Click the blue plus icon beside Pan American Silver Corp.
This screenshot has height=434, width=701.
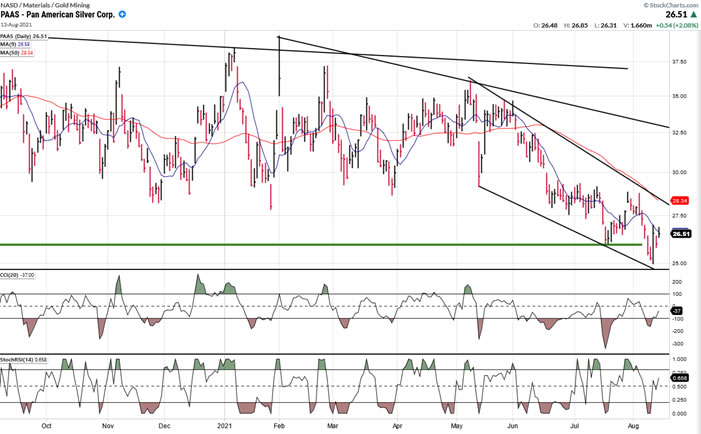point(122,14)
